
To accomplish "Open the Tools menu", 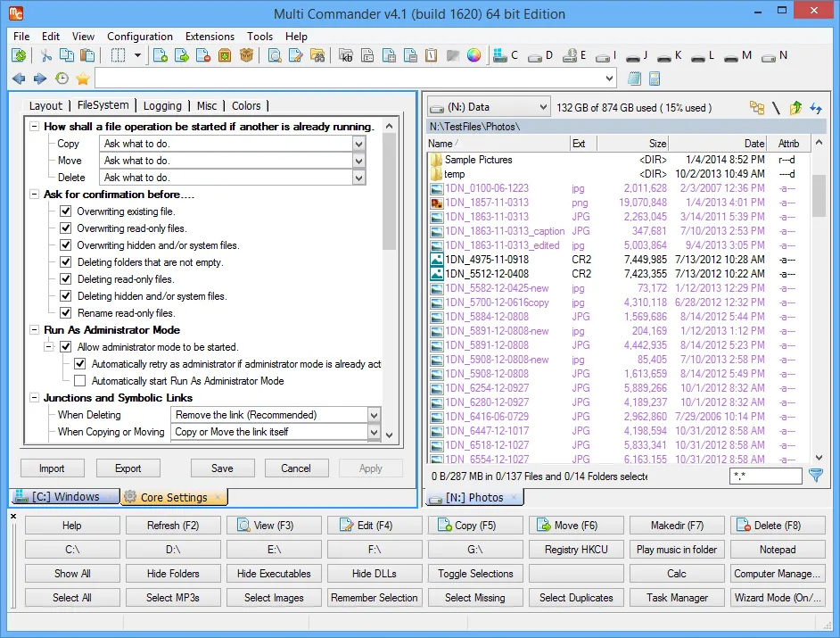I will (x=259, y=37).
